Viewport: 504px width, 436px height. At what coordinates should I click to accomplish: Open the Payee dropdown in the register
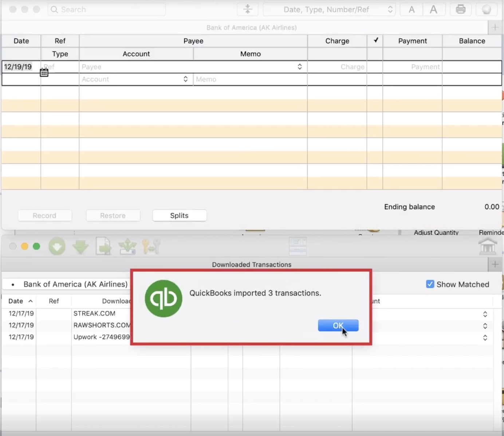(299, 67)
